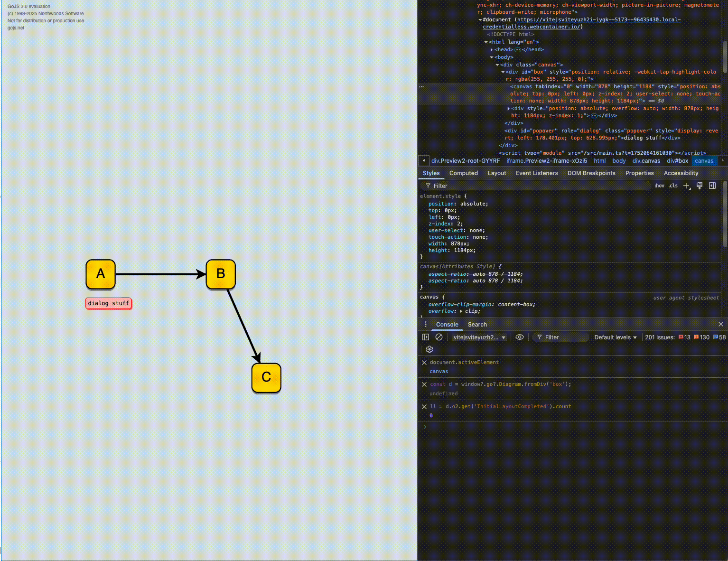Image resolution: width=728 pixels, height=561 pixels.
Task: Toggle the :hov element state panel
Action: 660,186
